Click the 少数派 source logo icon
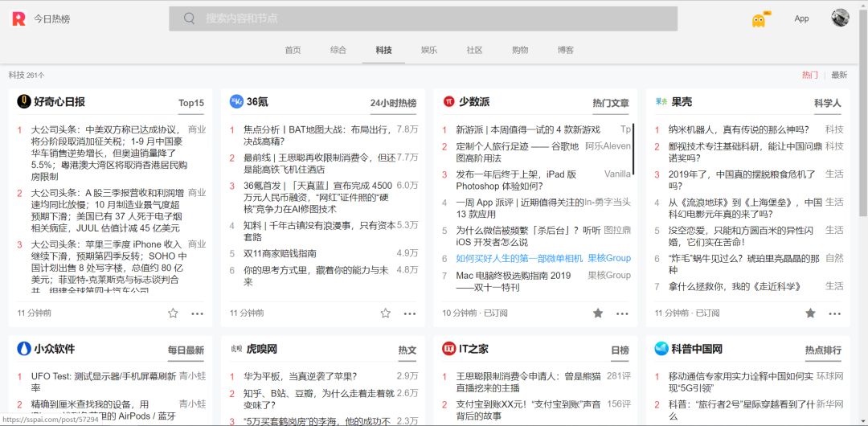Image resolution: width=868 pixels, height=426 pixels. pos(449,101)
